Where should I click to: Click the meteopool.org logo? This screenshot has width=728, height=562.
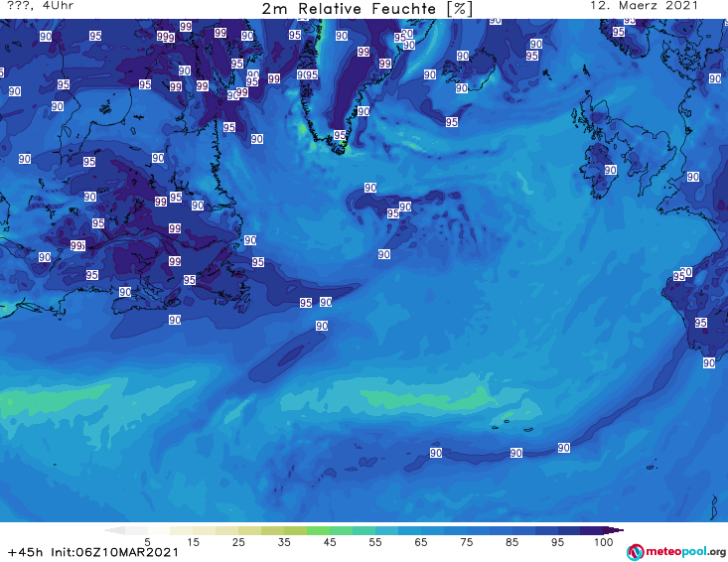pos(676,552)
